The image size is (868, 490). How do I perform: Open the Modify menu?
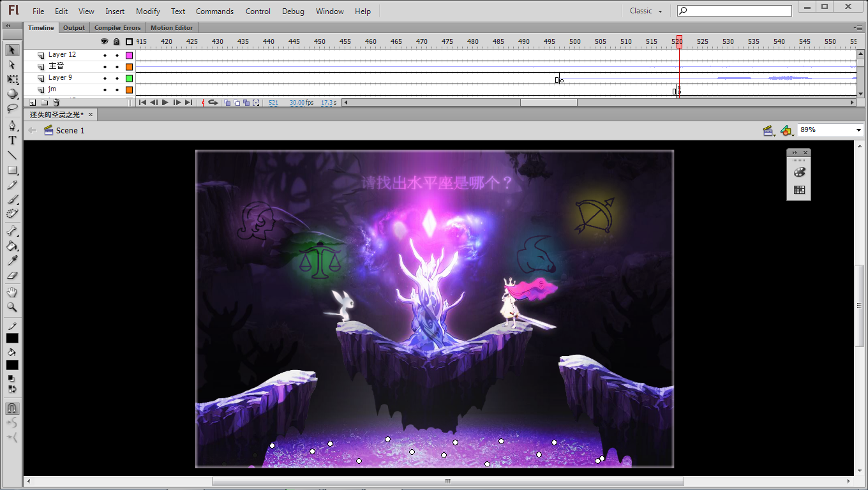[x=148, y=11]
